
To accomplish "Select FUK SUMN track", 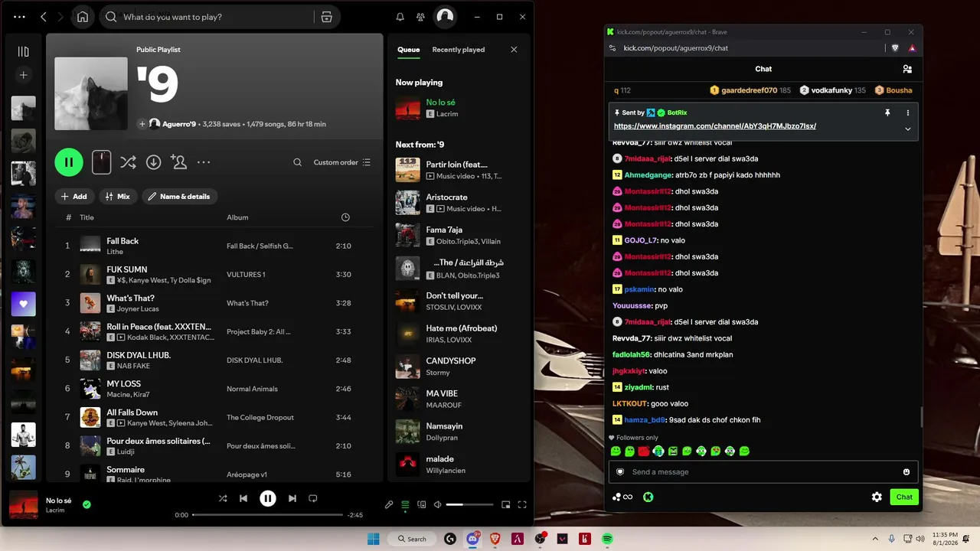I will point(126,269).
